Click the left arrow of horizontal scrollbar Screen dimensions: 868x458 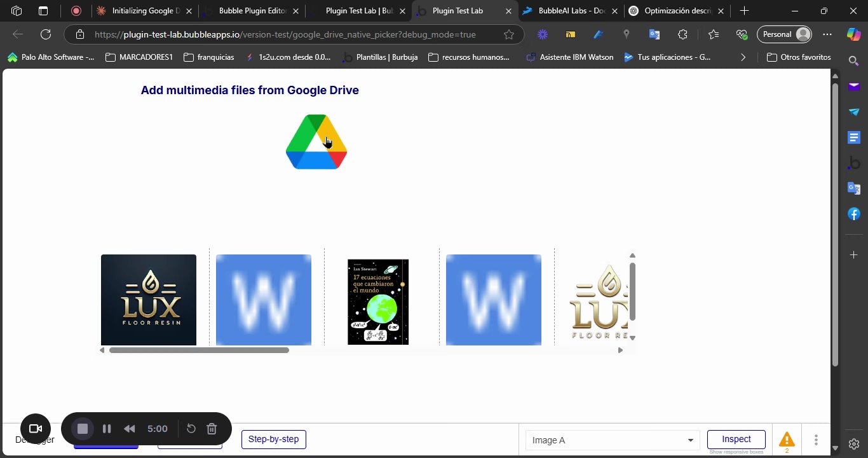(x=102, y=350)
